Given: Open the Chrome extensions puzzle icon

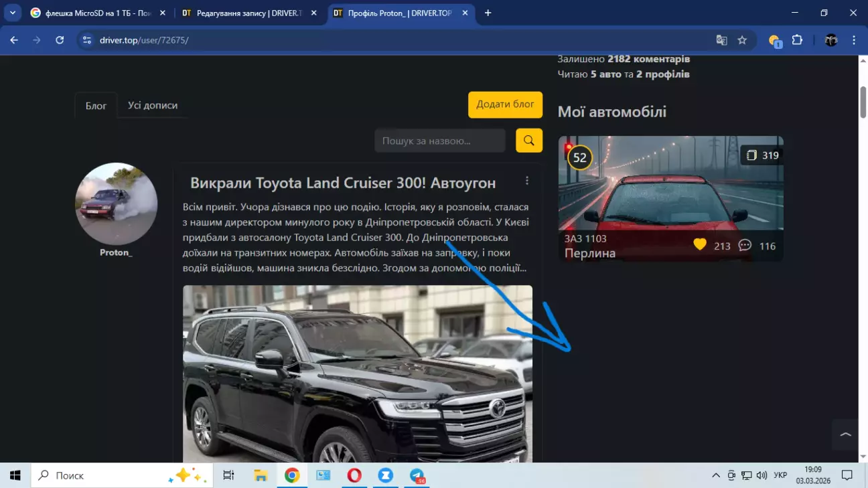Looking at the screenshot, I should 797,40.
